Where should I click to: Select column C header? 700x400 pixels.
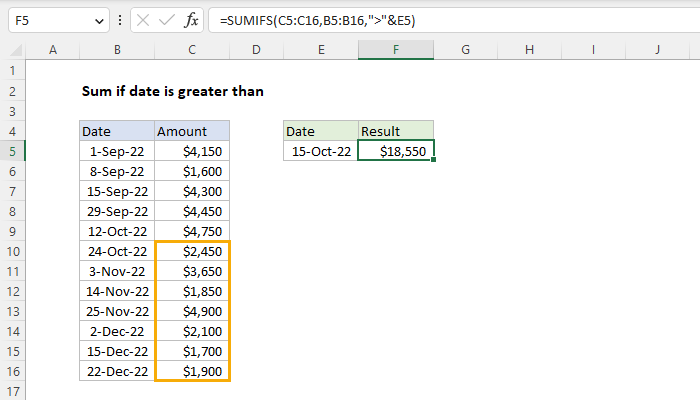(192, 50)
